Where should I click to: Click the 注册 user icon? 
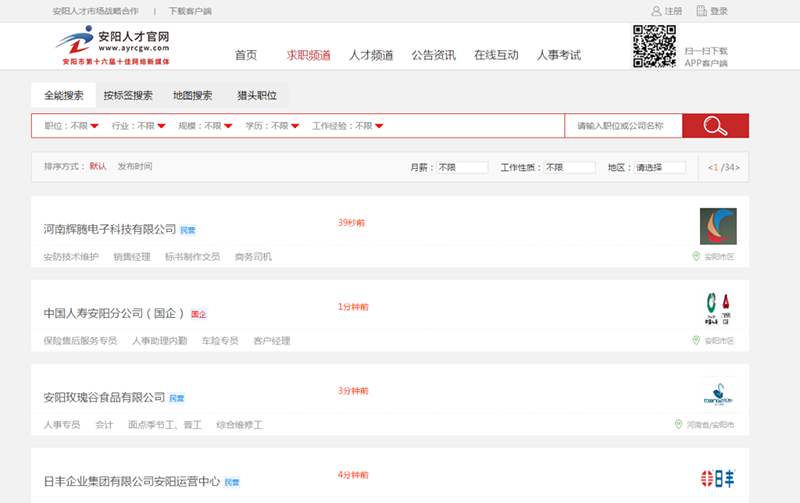click(656, 11)
